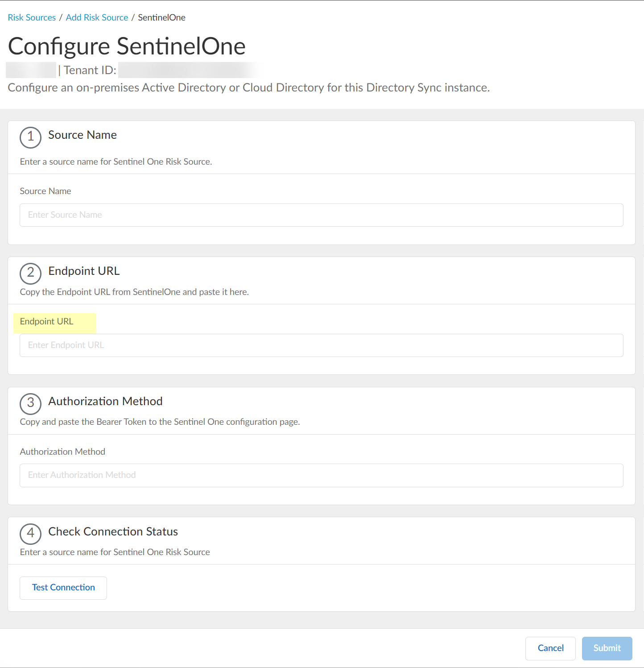The height and width of the screenshot is (668, 644).
Task: Click the Authorization Method section heading
Action: click(105, 401)
